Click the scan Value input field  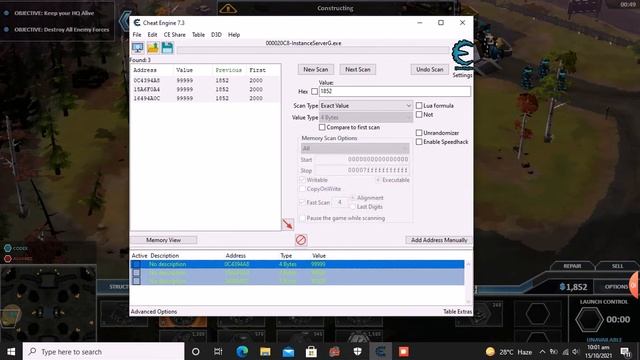coord(394,91)
